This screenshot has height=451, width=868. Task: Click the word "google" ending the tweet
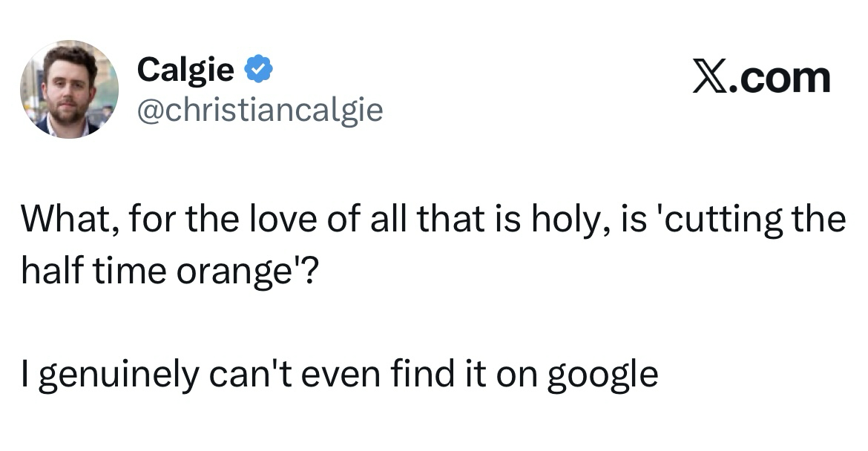coord(602,375)
